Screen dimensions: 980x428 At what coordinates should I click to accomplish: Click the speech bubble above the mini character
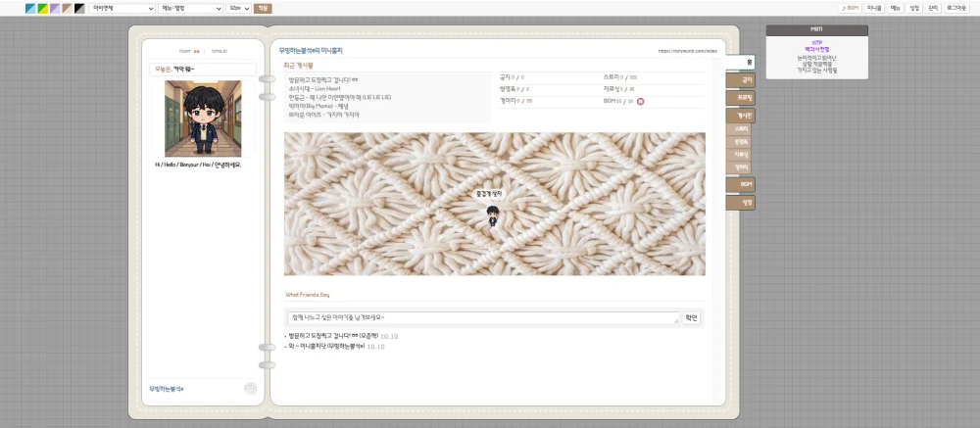(x=489, y=194)
